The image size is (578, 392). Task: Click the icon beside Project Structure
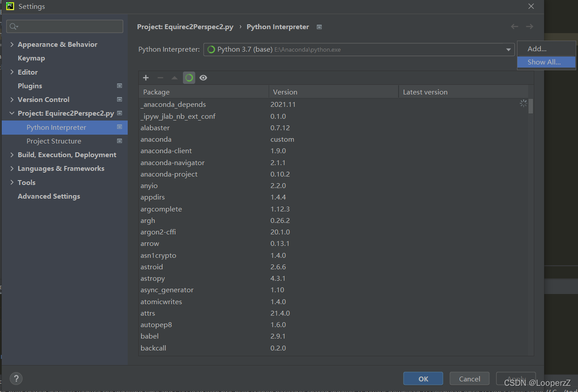pyautogui.click(x=119, y=141)
